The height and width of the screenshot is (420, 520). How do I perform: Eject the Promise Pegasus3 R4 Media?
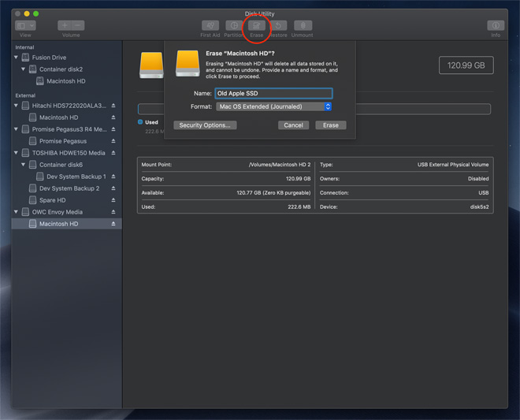[x=113, y=129]
